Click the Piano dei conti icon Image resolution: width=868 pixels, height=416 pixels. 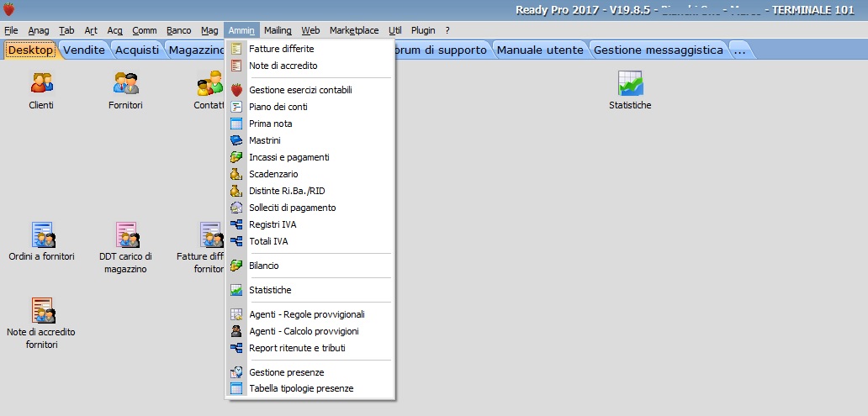236,107
